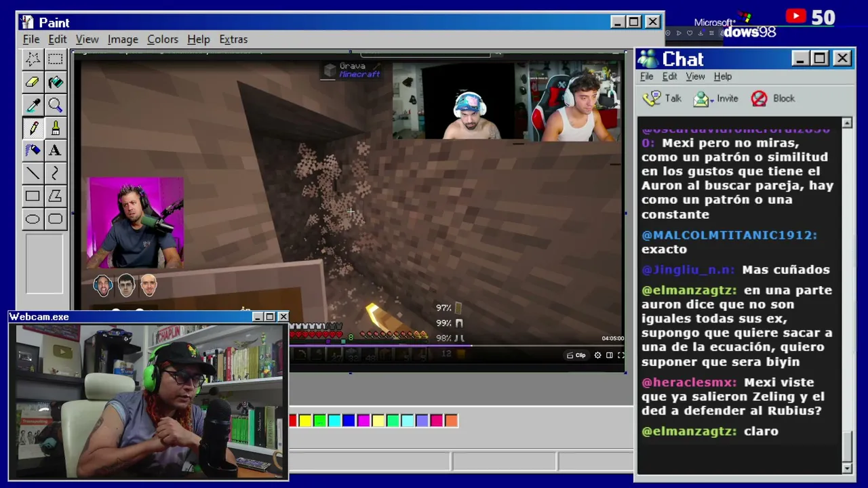The height and width of the screenshot is (488, 868).
Task: Click the Invite label in Chat toolbar
Action: tap(728, 99)
